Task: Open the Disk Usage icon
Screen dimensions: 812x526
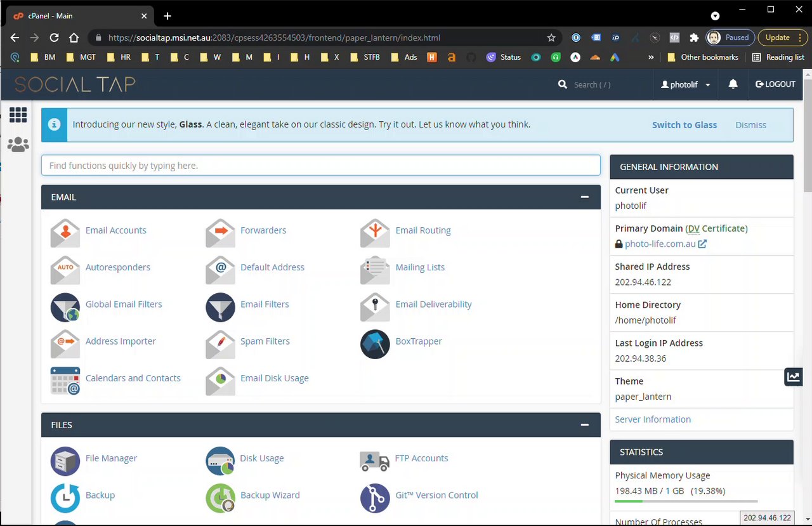Action: coord(220,461)
